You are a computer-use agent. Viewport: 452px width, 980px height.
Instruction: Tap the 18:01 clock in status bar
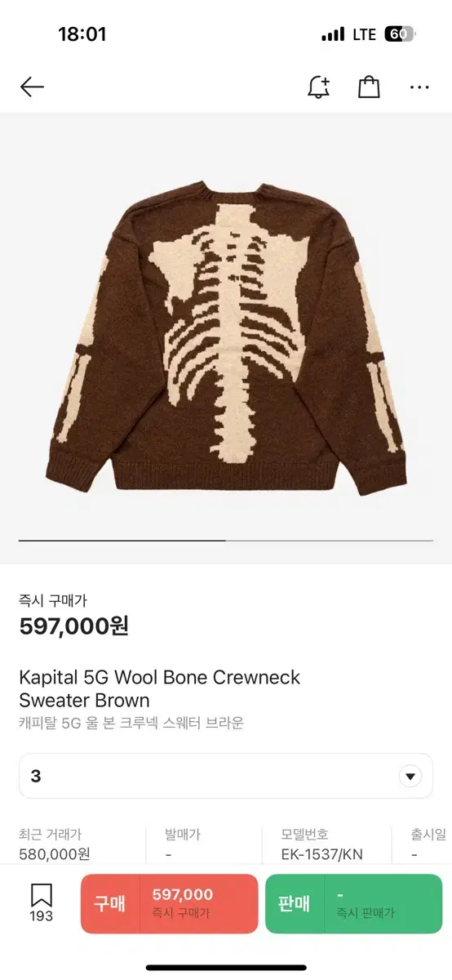82,34
